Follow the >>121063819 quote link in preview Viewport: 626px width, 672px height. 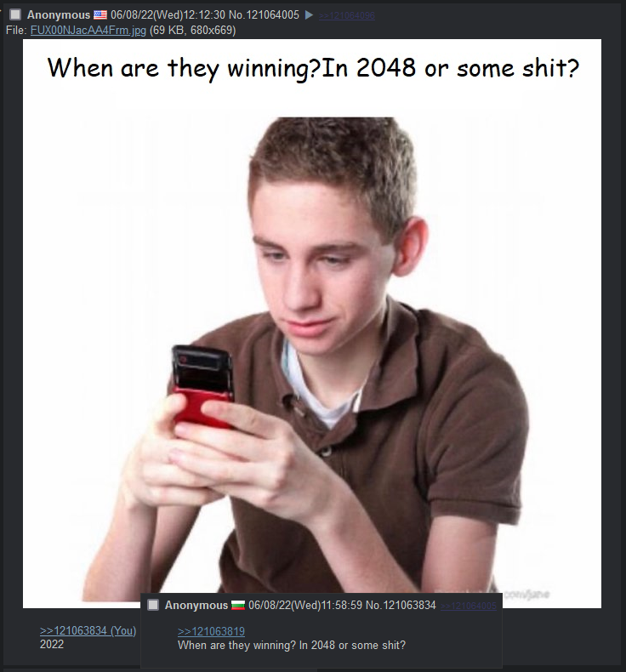click(x=211, y=632)
